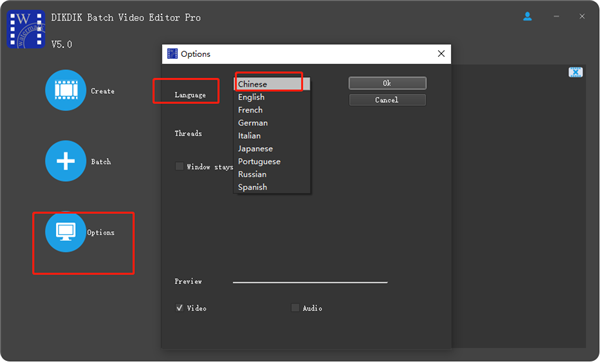This screenshot has height=362, width=600.
Task: Click the Cancel button
Action: 387,100
